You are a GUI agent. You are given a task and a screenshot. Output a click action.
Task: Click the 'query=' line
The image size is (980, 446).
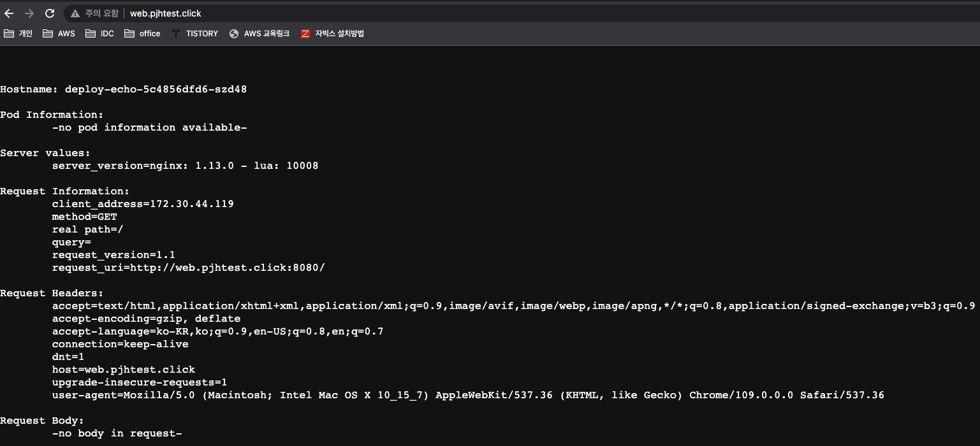tap(72, 242)
